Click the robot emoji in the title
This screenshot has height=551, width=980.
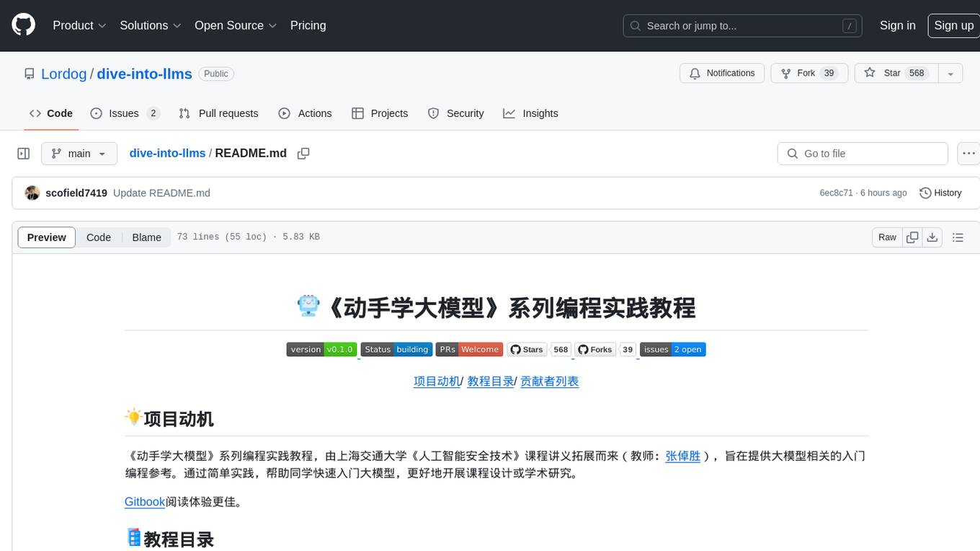(x=308, y=307)
